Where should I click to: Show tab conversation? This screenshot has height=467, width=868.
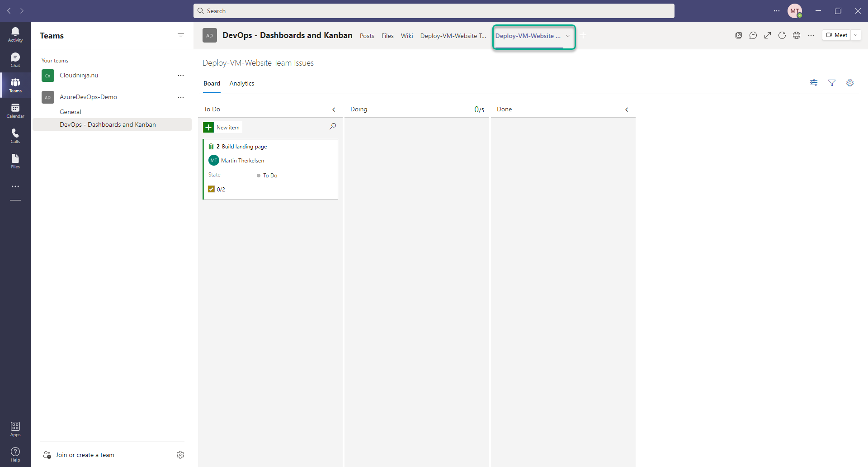753,35
